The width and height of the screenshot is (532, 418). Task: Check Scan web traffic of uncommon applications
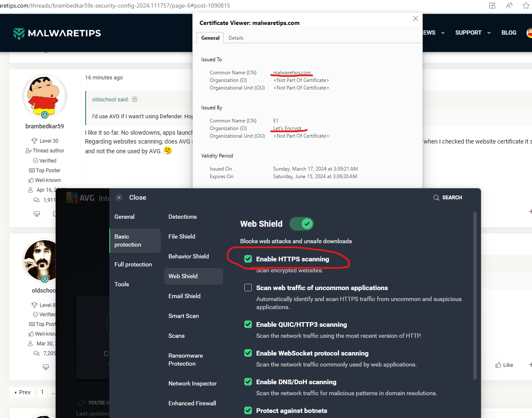tap(248, 288)
